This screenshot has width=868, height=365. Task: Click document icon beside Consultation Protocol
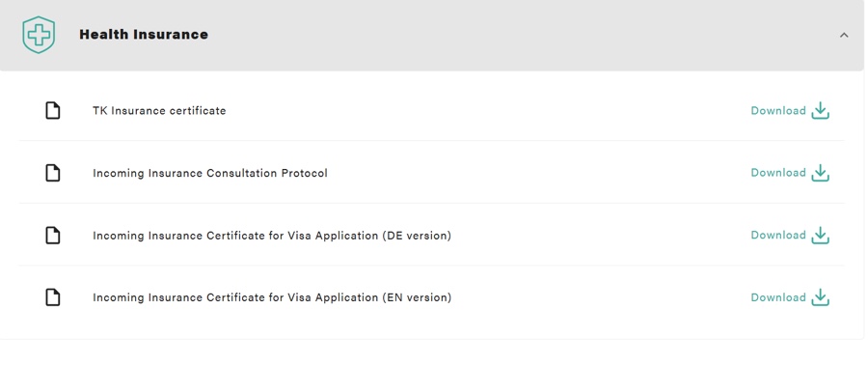tap(53, 174)
